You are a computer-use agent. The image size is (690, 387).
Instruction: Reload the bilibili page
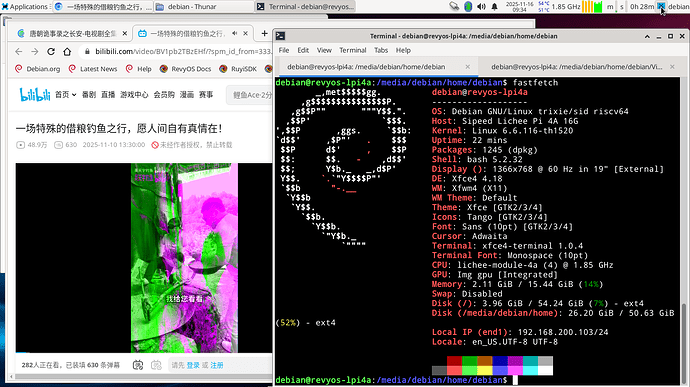click(x=51, y=52)
